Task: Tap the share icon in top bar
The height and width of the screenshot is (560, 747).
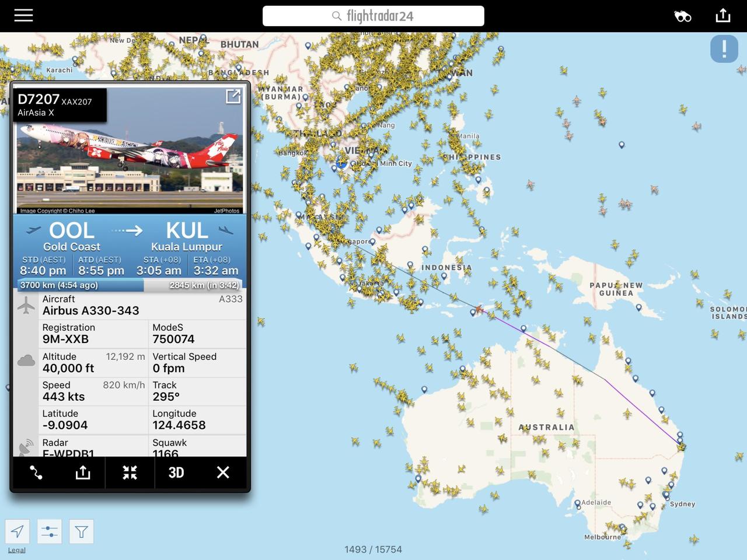Action: pos(723,15)
